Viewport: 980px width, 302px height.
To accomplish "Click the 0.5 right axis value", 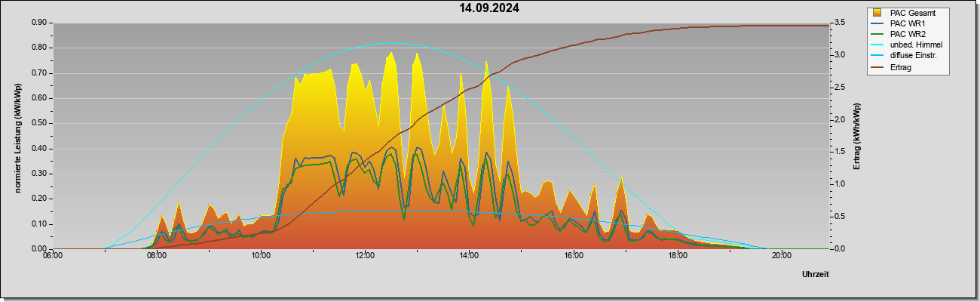I will click(x=840, y=217).
